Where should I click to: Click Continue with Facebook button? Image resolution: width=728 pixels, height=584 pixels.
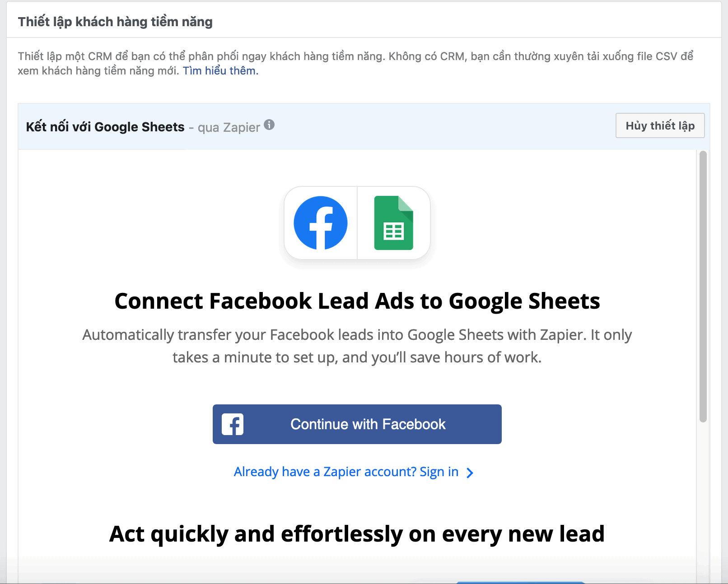click(x=357, y=424)
